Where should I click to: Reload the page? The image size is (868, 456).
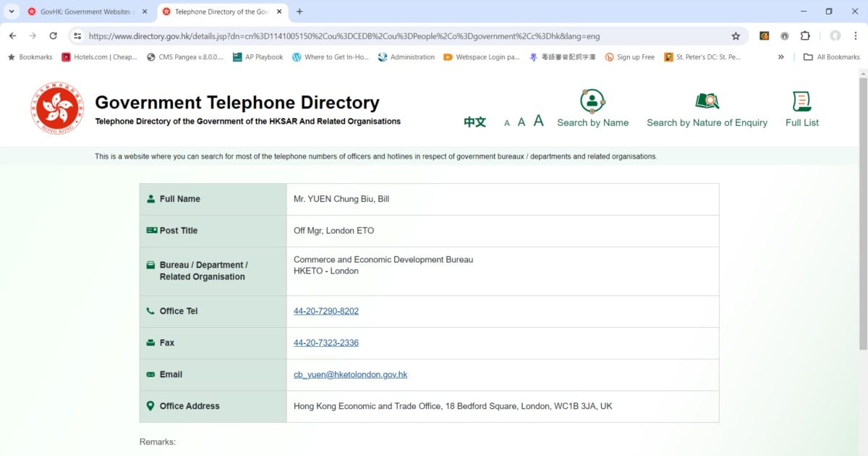[x=53, y=36]
